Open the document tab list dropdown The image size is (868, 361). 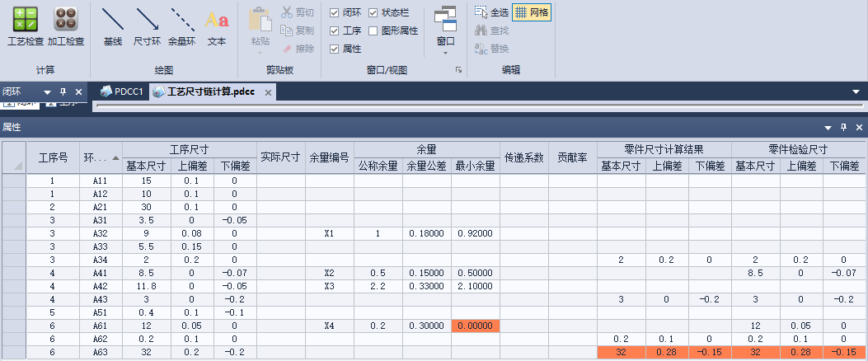[857, 91]
